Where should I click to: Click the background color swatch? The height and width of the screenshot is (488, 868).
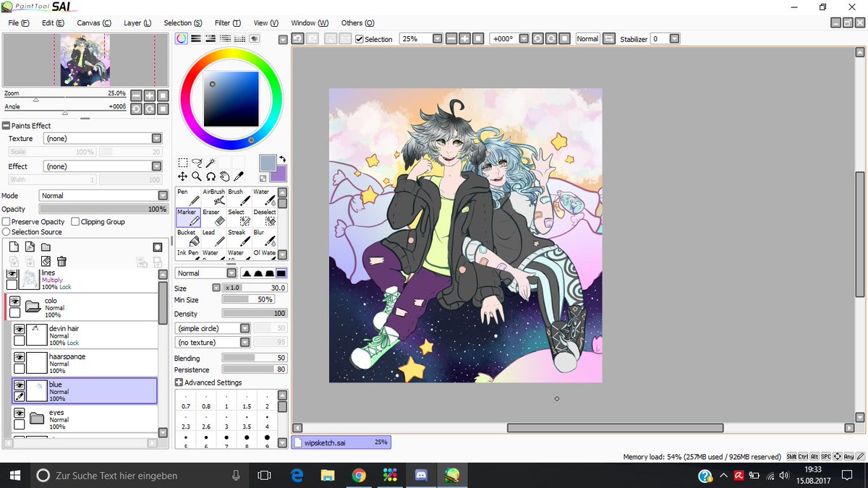[x=281, y=176]
